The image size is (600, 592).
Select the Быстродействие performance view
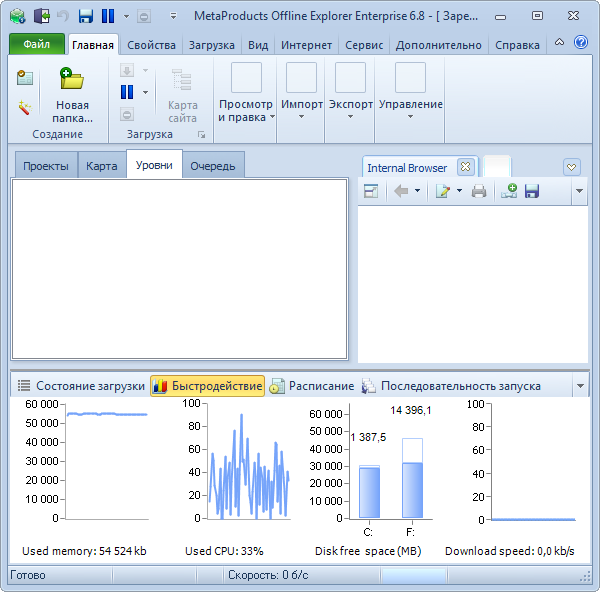tap(207, 386)
